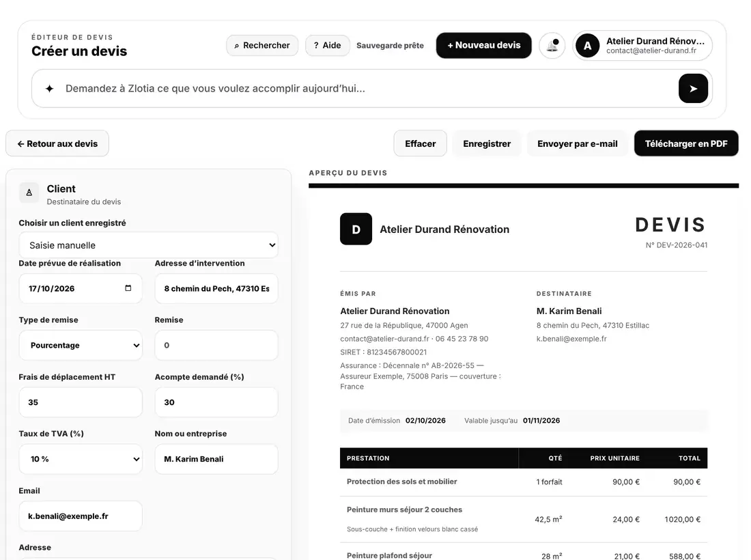Click recipient email k.benali@exemple.fr in preview

pyautogui.click(x=571, y=339)
